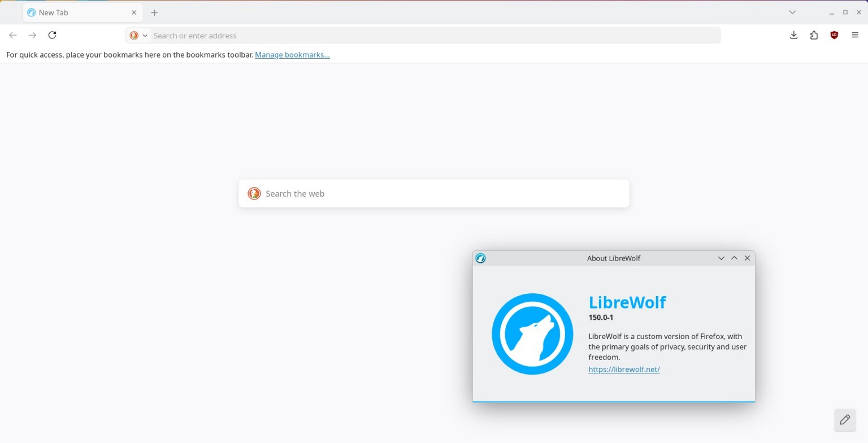Open a new tab with the plus button

(x=154, y=12)
